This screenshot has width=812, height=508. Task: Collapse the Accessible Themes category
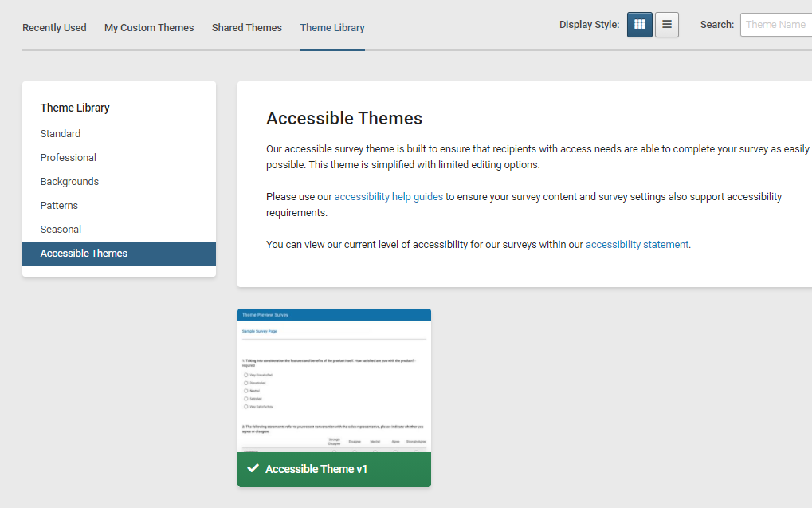pyautogui.click(x=84, y=253)
